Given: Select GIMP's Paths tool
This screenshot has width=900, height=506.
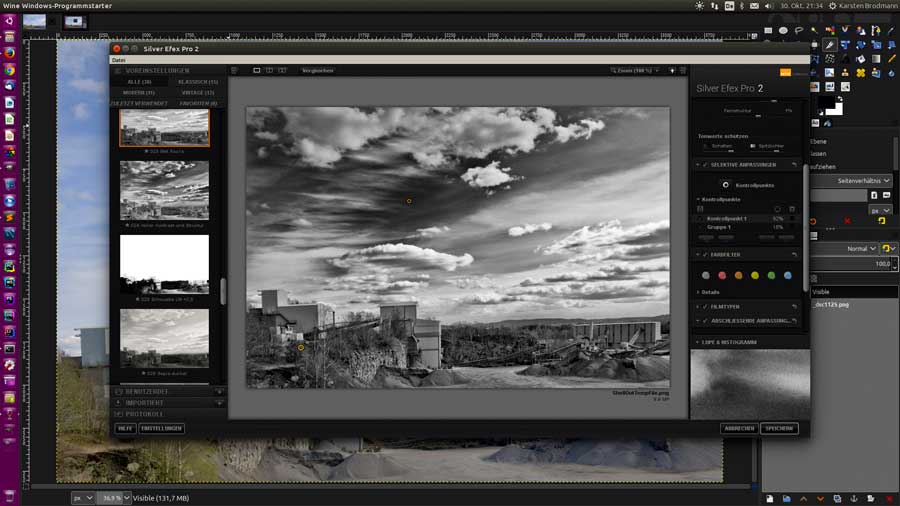Looking at the screenshot, I should pyautogui.click(x=876, y=30).
